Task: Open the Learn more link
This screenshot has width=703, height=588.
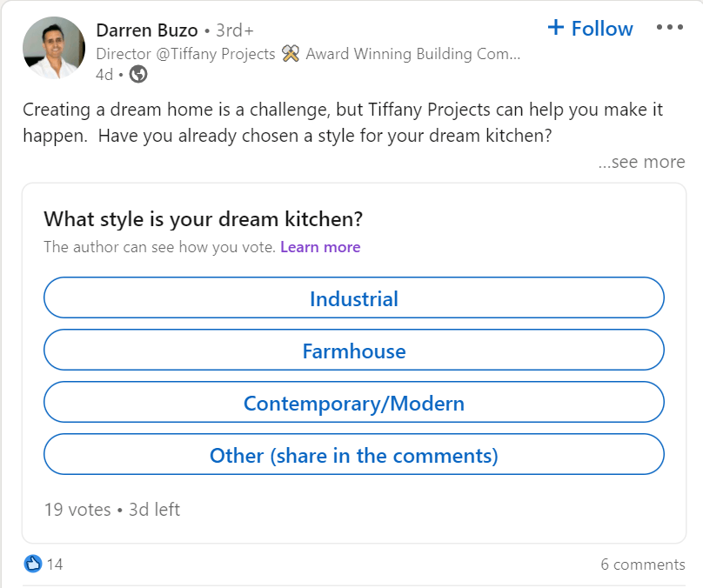Action: tap(320, 247)
